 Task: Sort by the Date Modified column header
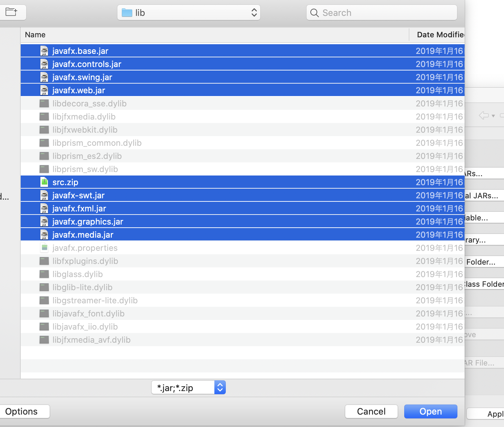point(440,35)
